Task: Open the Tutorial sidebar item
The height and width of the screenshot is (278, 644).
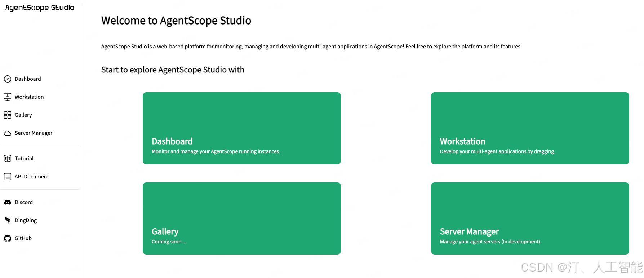Action: coord(24,159)
